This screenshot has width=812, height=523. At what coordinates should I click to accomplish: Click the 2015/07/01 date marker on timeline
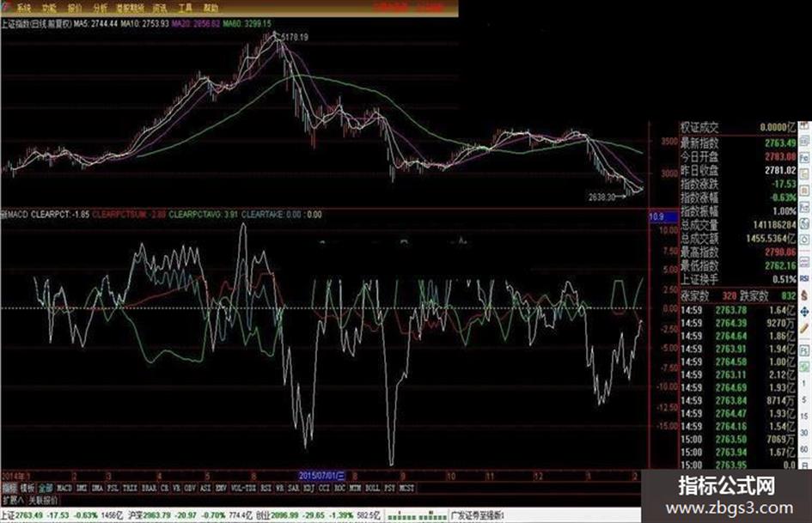click(x=321, y=476)
